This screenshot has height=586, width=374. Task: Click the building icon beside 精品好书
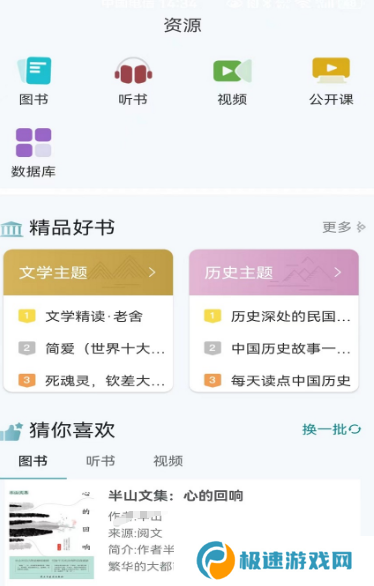(12, 229)
